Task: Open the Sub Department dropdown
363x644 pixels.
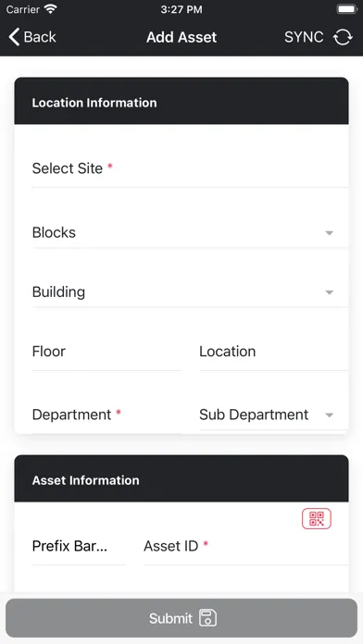Action: coord(274,415)
